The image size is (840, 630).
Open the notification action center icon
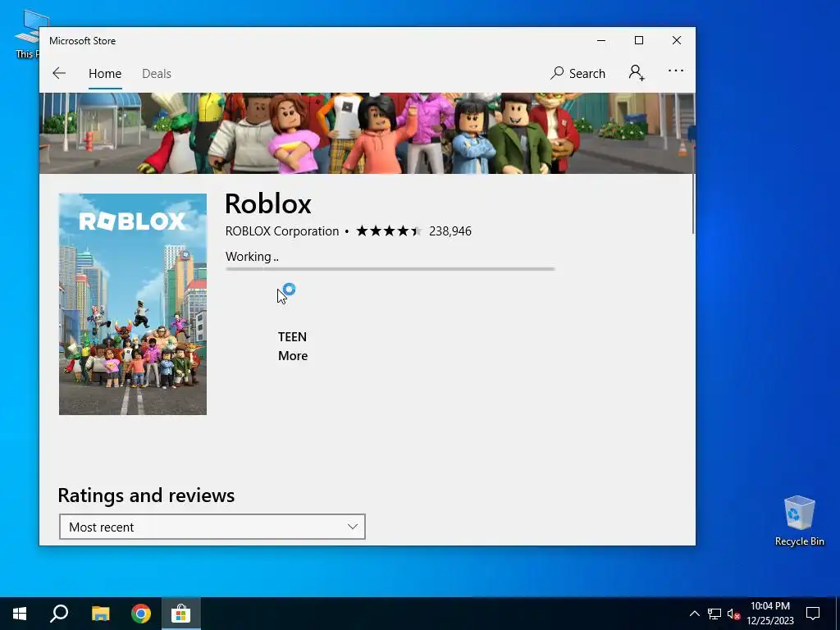click(x=813, y=614)
